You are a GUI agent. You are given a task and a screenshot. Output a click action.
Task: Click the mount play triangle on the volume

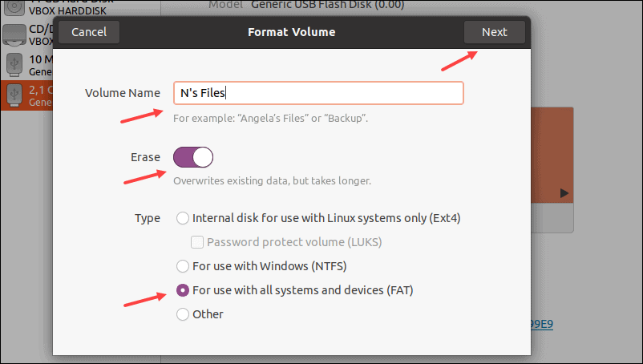564,193
